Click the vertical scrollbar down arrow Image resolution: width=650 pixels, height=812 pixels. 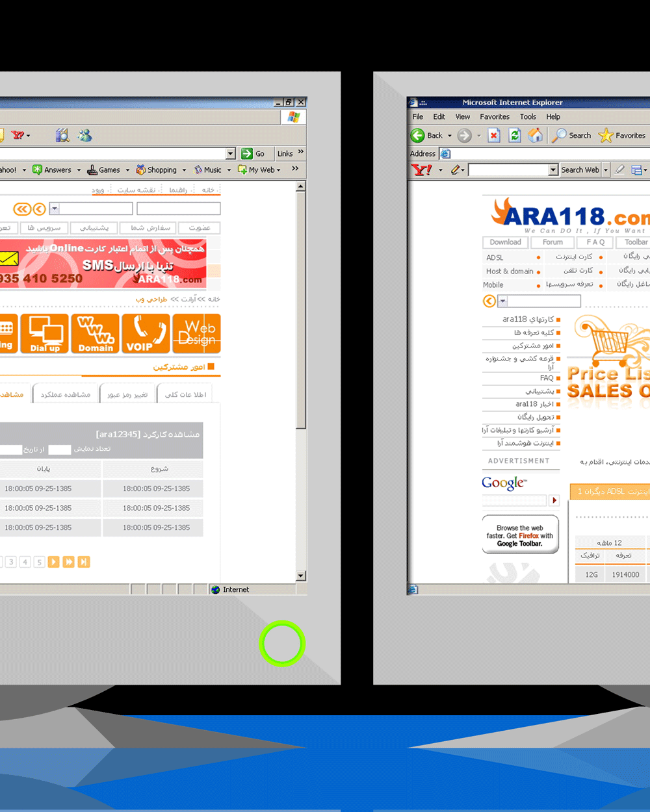(300, 576)
